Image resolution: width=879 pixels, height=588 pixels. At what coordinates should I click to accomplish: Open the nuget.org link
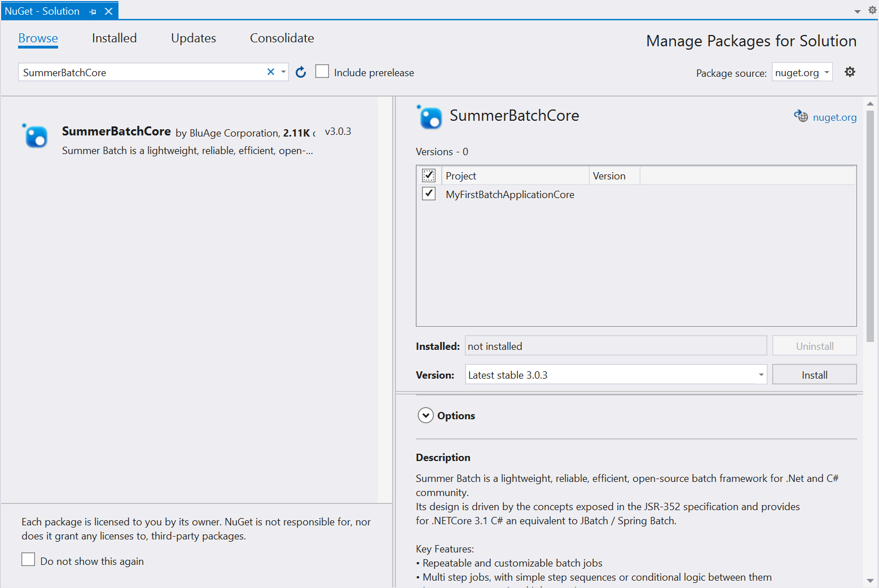(834, 117)
